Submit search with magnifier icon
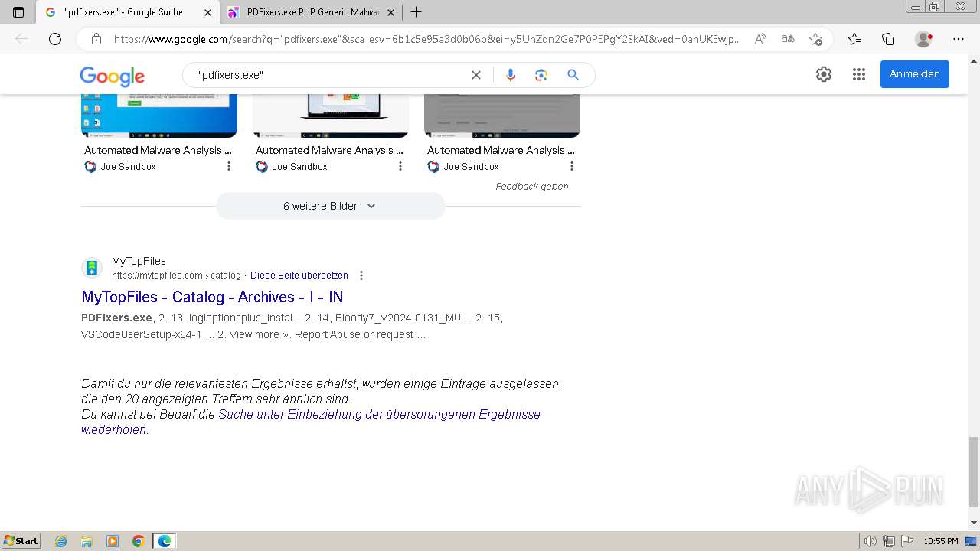 coord(573,75)
